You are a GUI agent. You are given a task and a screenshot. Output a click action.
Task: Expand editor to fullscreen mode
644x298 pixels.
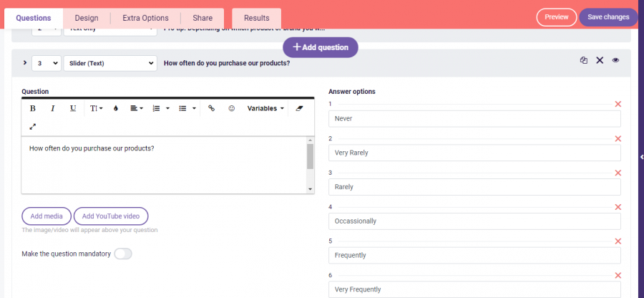point(33,126)
